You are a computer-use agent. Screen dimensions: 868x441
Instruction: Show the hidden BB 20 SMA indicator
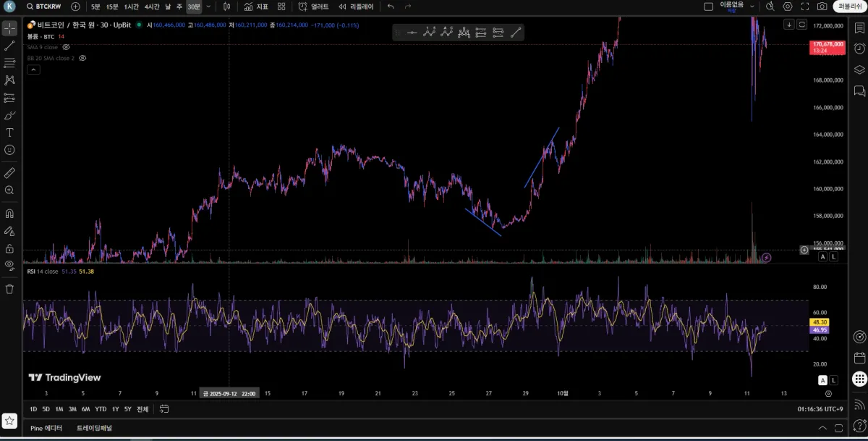(82, 58)
